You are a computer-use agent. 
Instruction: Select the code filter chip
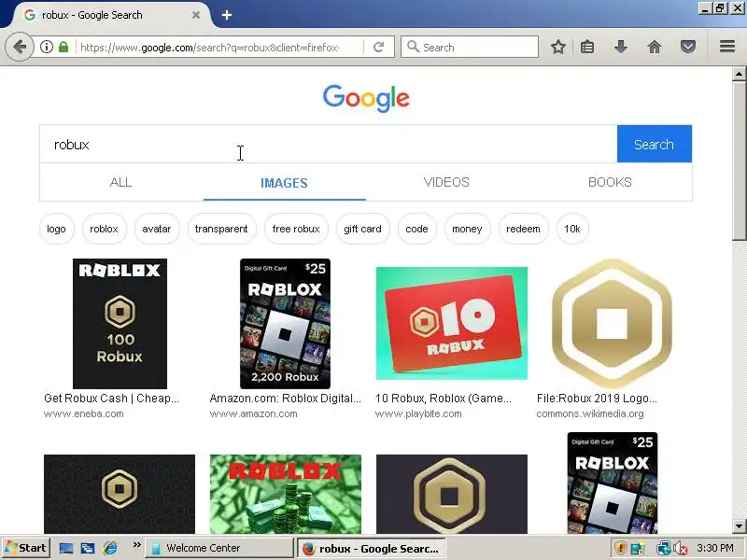click(x=416, y=229)
